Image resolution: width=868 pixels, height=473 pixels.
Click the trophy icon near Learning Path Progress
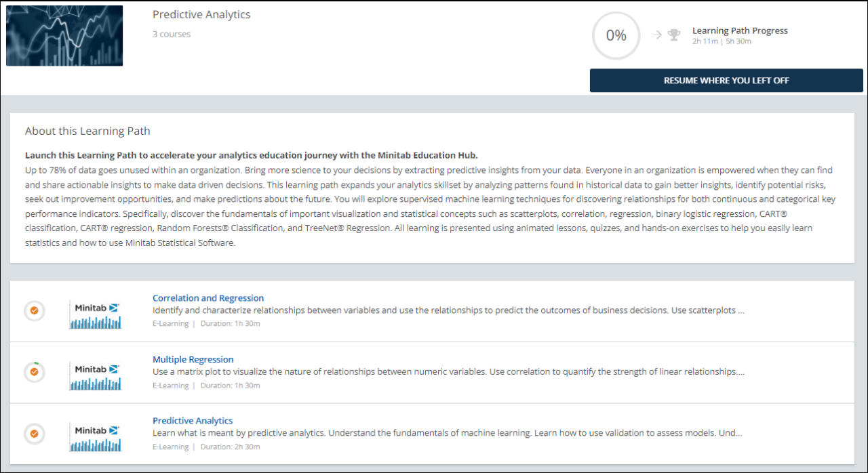pyautogui.click(x=674, y=35)
